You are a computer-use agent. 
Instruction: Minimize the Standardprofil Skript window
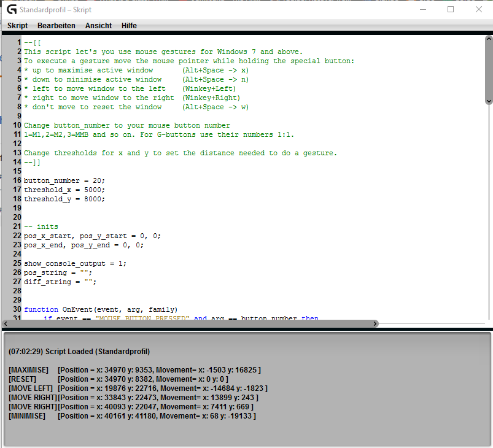click(x=423, y=9)
